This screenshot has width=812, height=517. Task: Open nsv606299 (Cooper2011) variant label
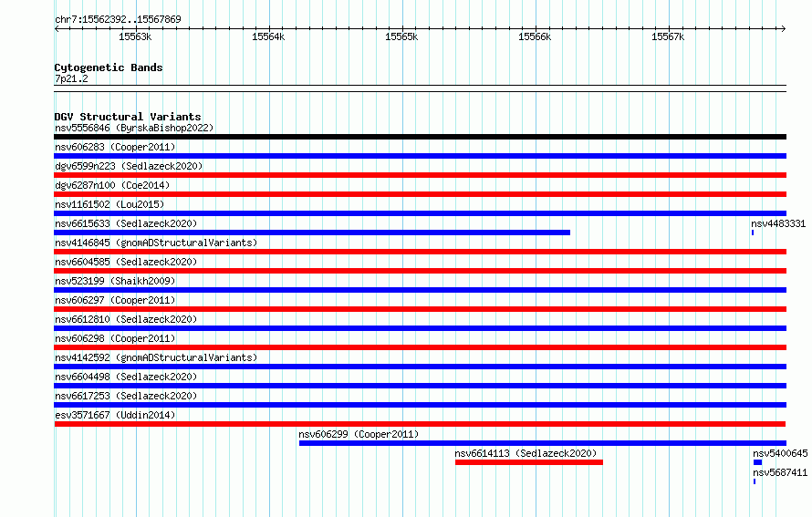pos(359,434)
